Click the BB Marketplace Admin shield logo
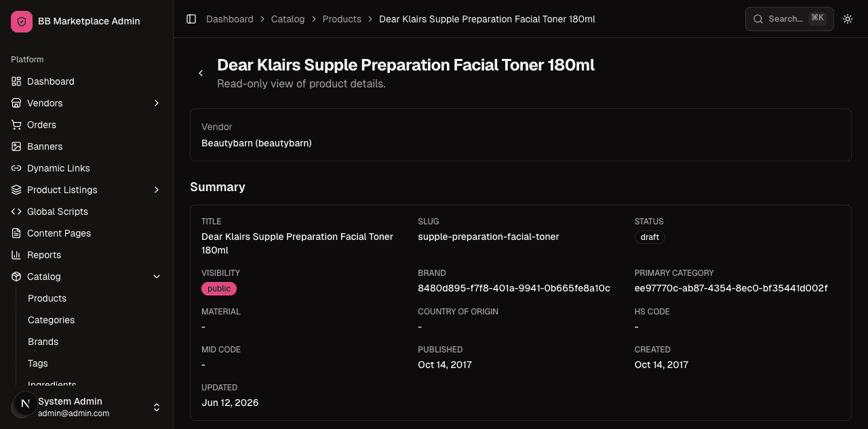 point(22,22)
